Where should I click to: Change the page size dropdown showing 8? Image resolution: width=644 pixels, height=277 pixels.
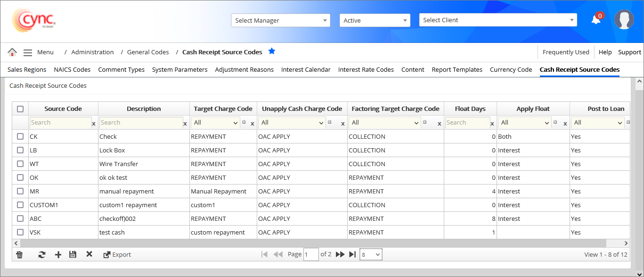click(370, 254)
